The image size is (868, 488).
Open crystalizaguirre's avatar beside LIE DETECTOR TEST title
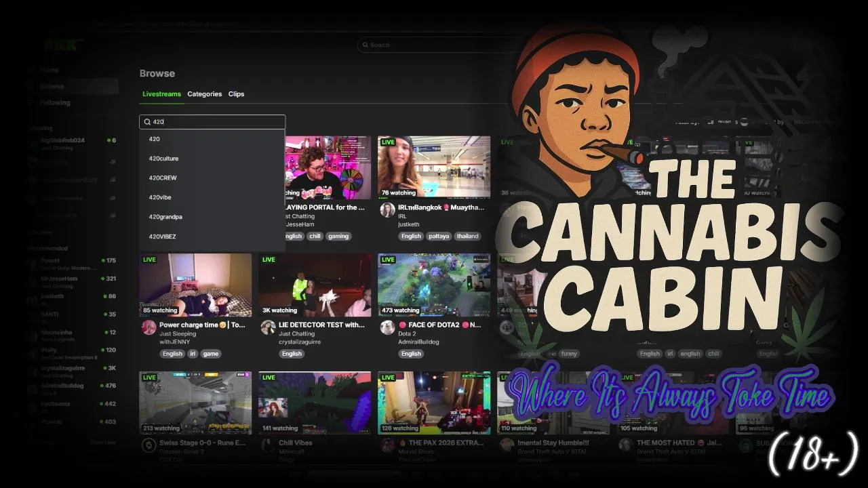pyautogui.click(x=268, y=327)
